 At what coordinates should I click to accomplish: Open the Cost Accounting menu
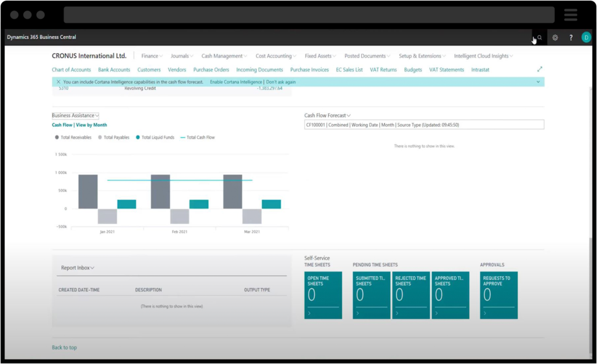[276, 56]
